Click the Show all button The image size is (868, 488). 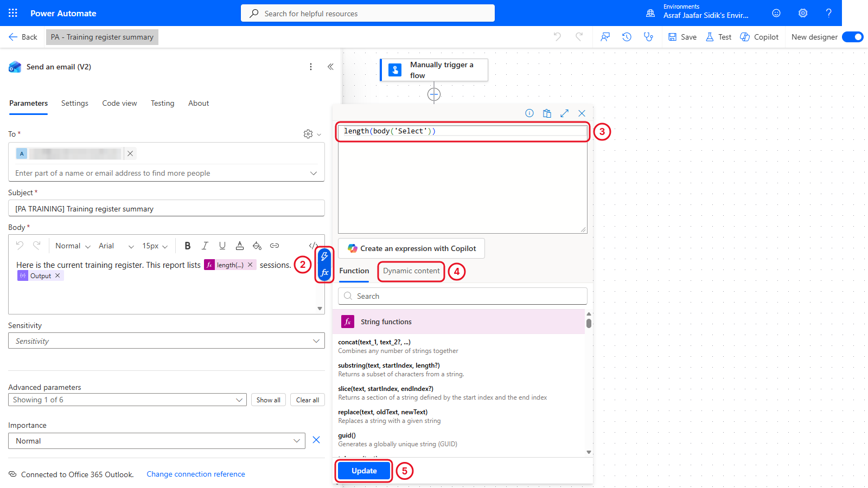[x=269, y=400]
